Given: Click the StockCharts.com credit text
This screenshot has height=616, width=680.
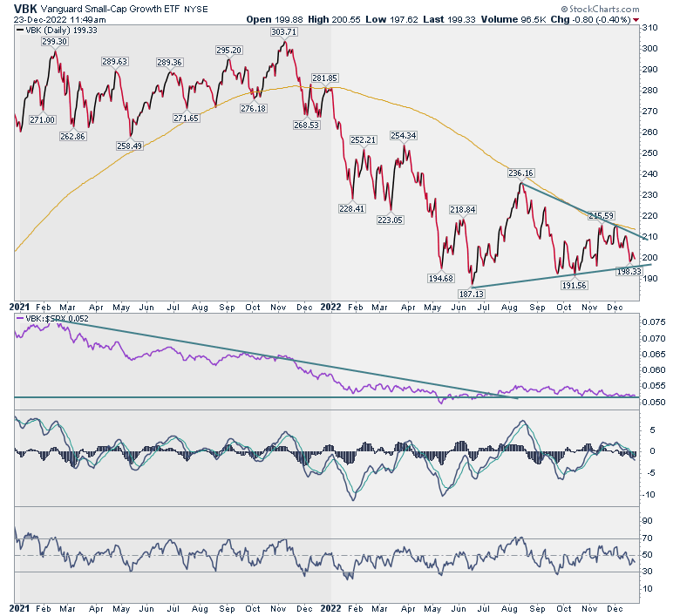Looking at the screenshot, I should click(600, 9).
